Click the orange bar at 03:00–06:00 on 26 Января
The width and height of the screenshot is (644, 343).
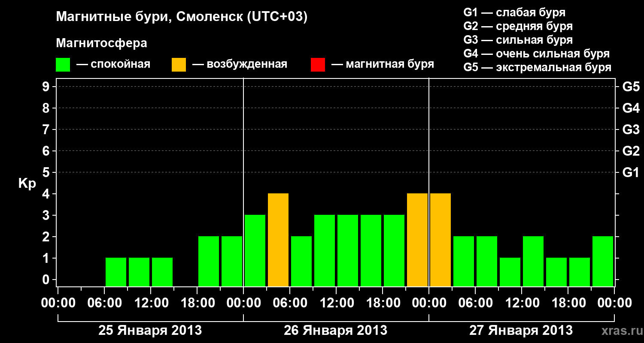coord(278,240)
